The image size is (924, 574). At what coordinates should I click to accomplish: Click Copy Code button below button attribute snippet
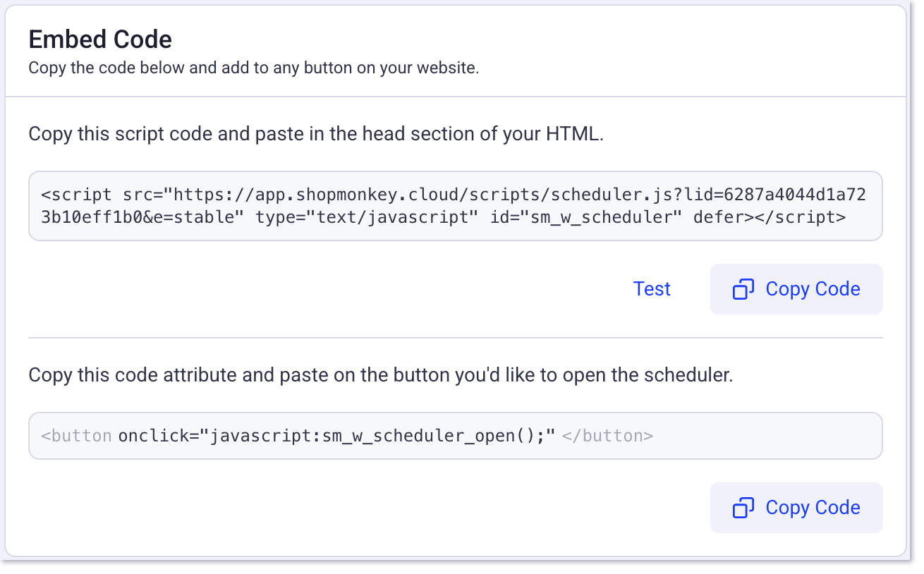(x=796, y=508)
